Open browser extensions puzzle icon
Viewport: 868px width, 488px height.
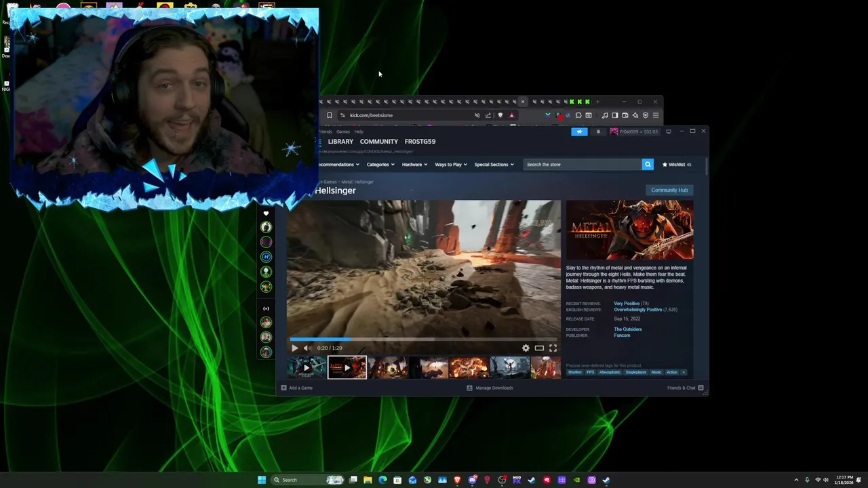click(578, 115)
